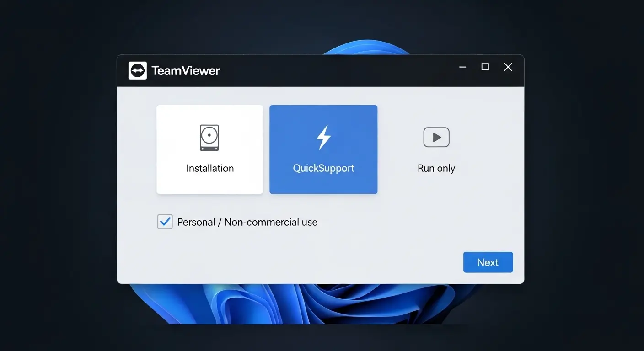Viewport: 644px width, 351px height.
Task: Close the TeamViewer window
Action: [x=508, y=67]
